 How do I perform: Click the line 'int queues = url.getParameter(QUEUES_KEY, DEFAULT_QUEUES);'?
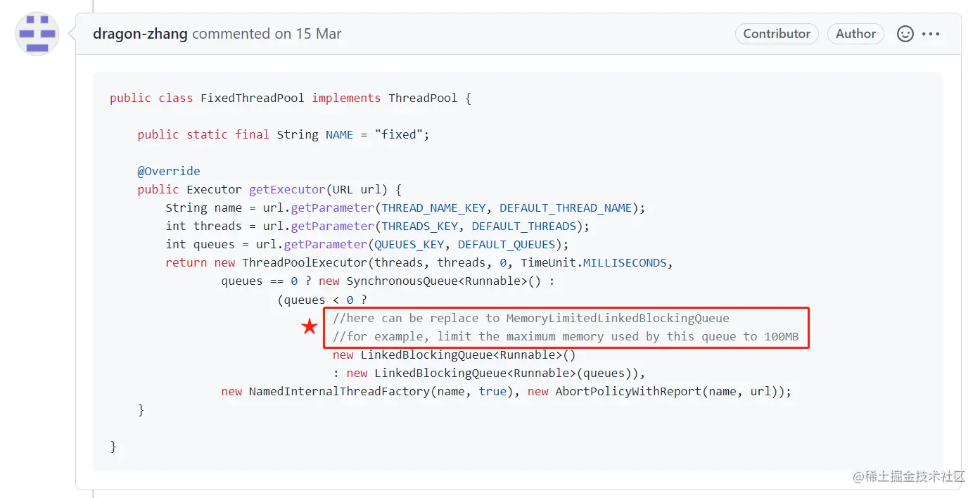[367, 244]
